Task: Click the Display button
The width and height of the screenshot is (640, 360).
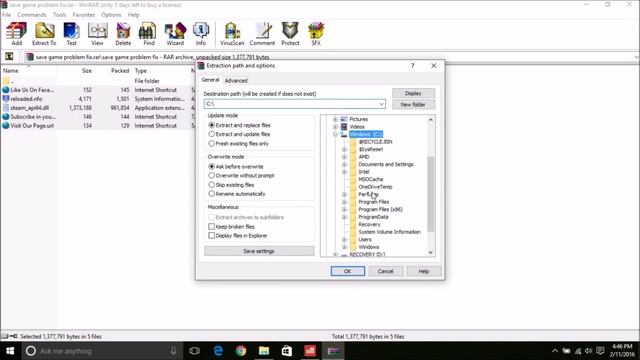Action: click(x=413, y=93)
